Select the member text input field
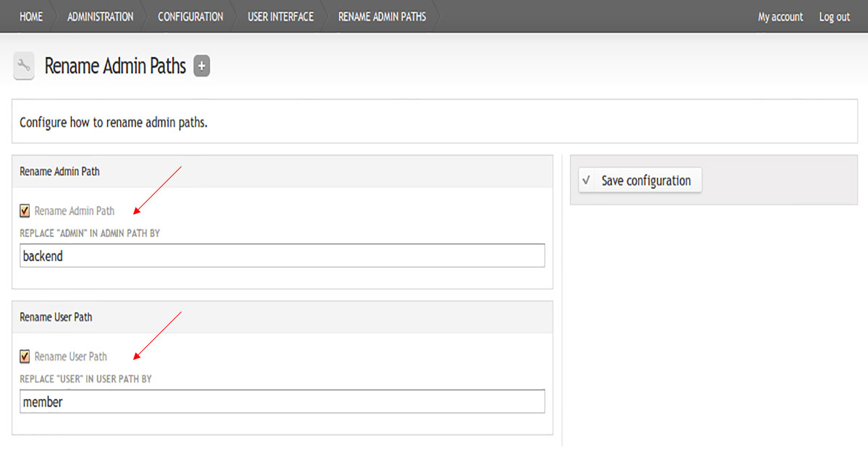Screen dimensions: 868x454 (282, 401)
